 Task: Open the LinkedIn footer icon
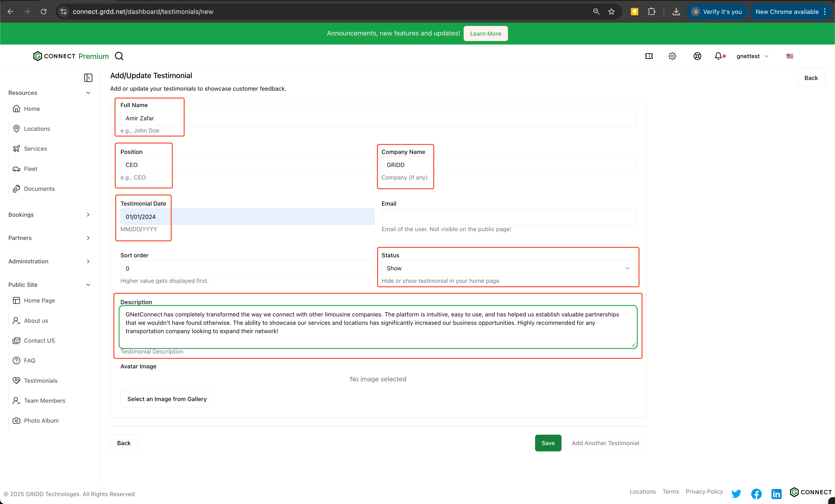pyautogui.click(x=776, y=494)
